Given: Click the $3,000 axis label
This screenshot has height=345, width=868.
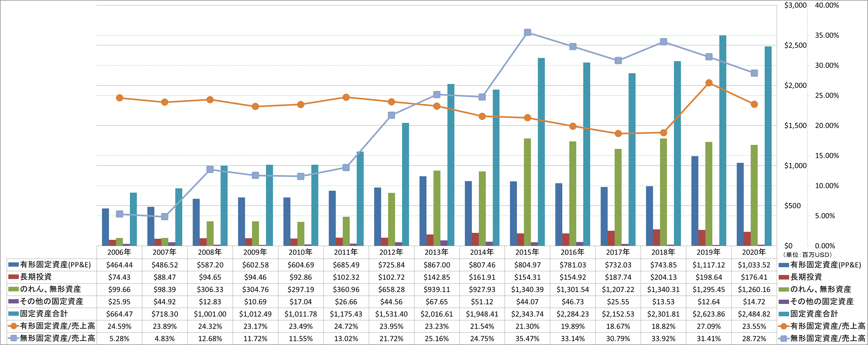Looking at the screenshot, I should pyautogui.click(x=795, y=5).
